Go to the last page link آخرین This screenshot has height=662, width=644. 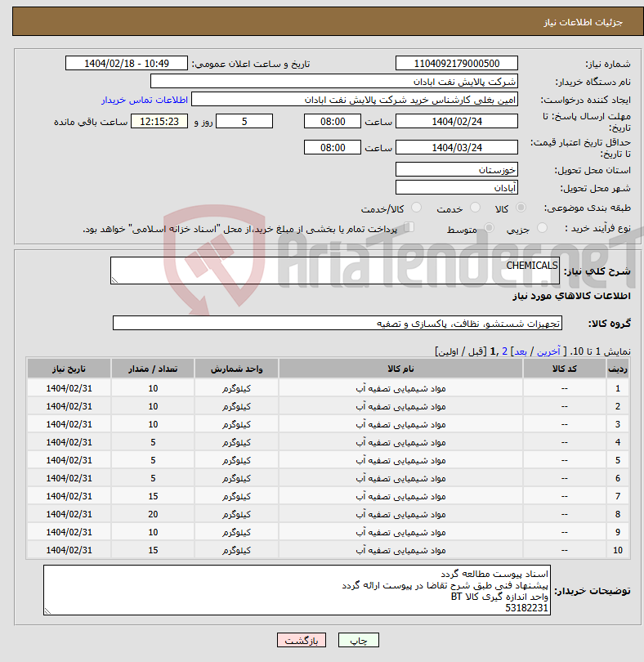point(548,351)
